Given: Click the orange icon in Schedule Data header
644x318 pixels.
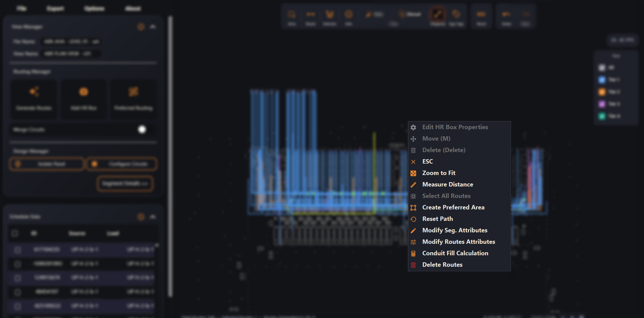Looking at the screenshot, I should (x=141, y=216).
